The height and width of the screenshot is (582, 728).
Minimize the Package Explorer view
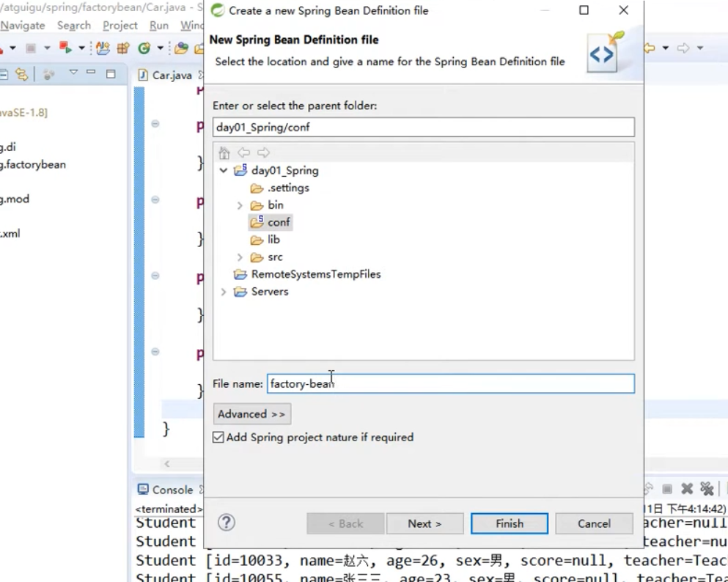91,73
